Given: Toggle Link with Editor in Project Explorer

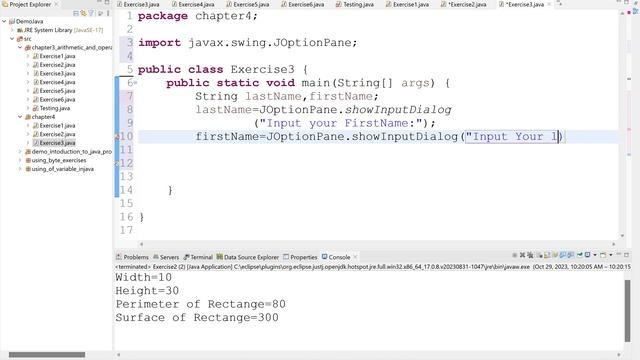Looking at the screenshot, I should point(83,13).
